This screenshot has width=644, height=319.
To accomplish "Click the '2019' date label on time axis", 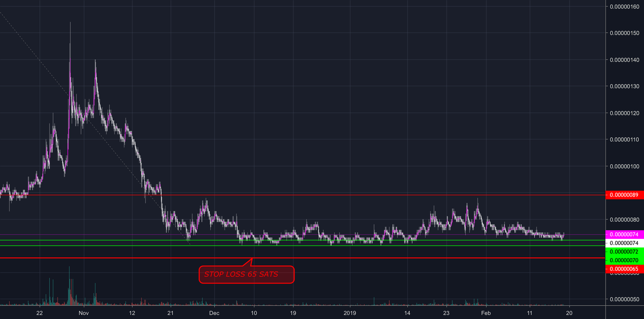I will coord(350,313).
